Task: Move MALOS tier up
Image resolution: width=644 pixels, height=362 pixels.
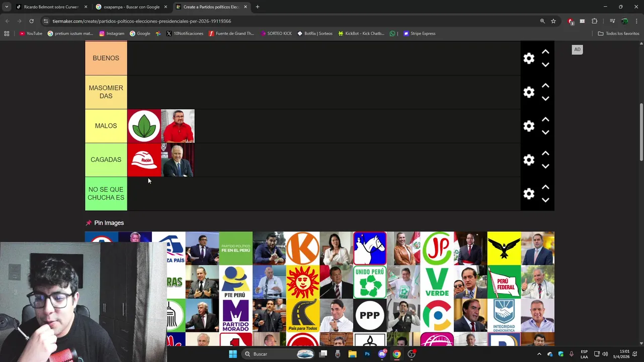Action: point(545,119)
